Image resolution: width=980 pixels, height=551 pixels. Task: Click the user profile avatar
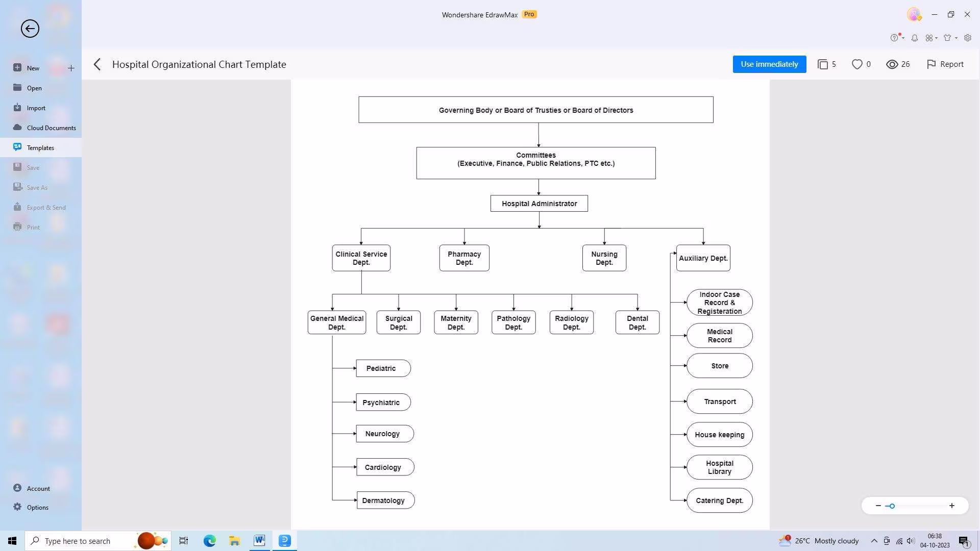coord(914,14)
